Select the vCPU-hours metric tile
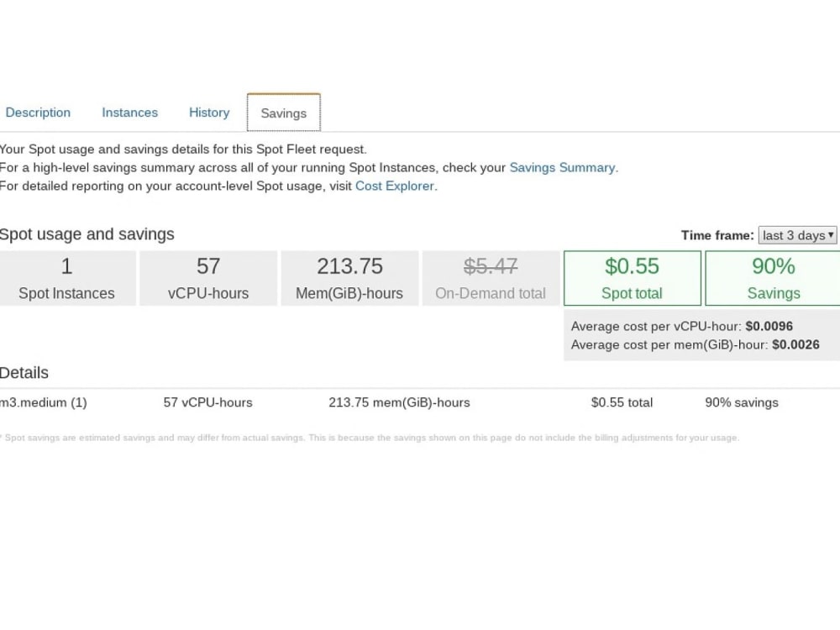This screenshot has width=840, height=630. tap(207, 278)
